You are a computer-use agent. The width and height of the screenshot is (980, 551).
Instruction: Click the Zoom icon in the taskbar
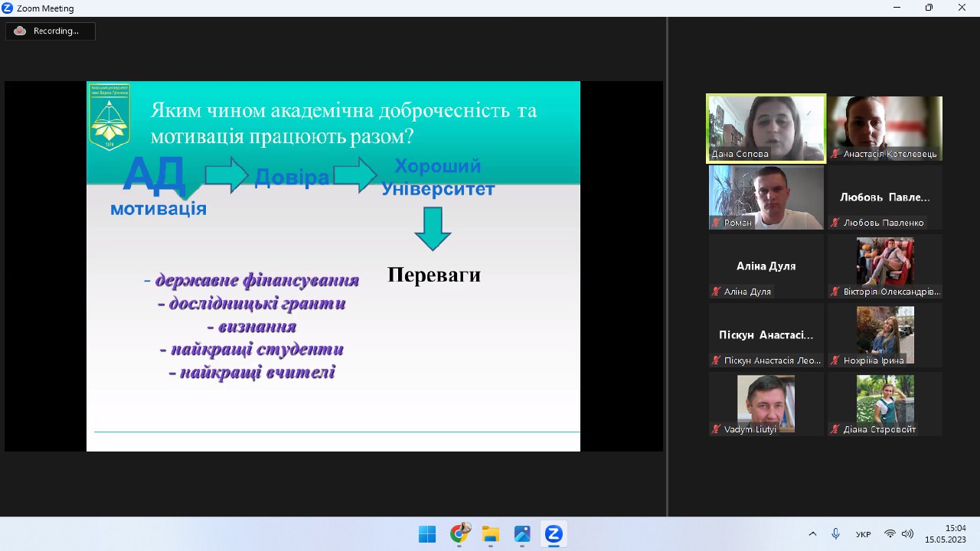pyautogui.click(x=554, y=534)
